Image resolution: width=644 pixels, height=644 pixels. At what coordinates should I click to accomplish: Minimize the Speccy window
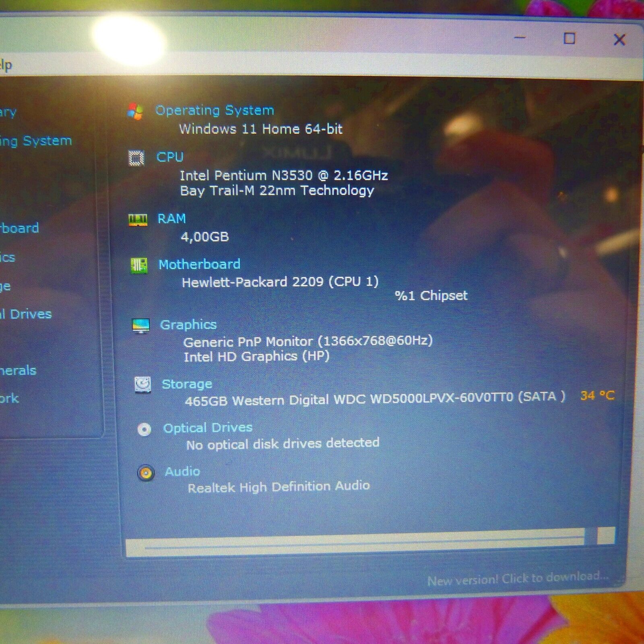[520, 38]
